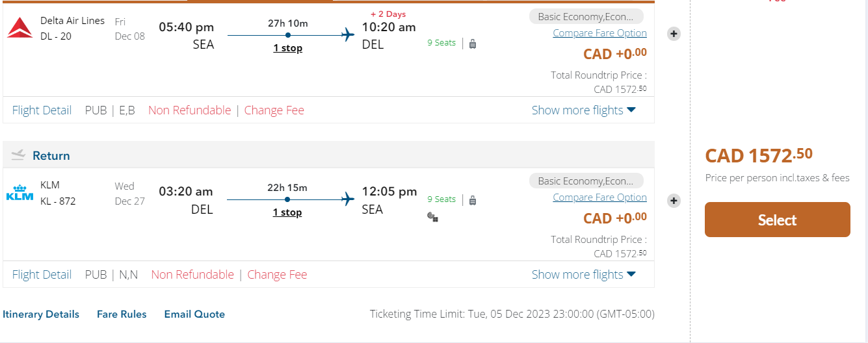Click Email Quote link

tap(194, 314)
